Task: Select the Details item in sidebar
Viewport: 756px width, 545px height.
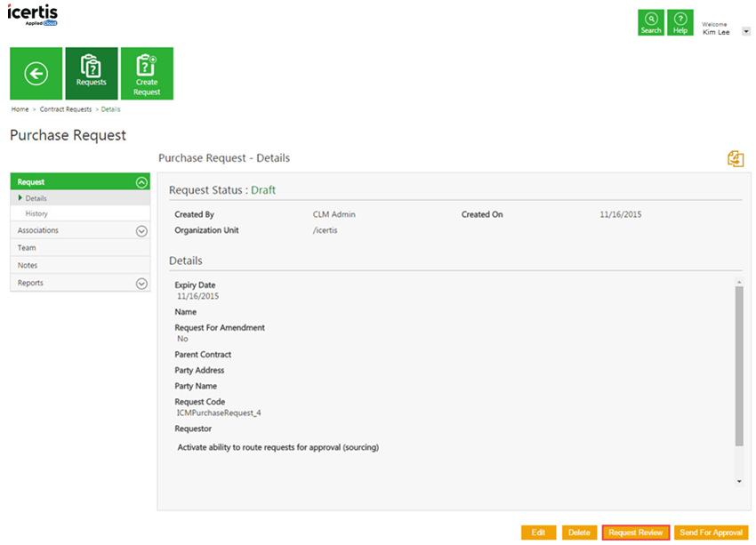Action: (x=36, y=198)
